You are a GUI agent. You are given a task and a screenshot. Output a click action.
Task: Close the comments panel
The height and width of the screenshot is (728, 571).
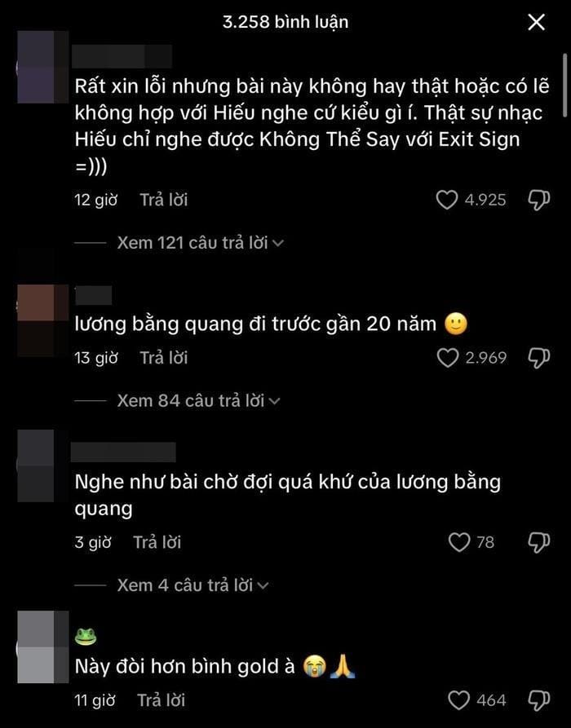[537, 22]
